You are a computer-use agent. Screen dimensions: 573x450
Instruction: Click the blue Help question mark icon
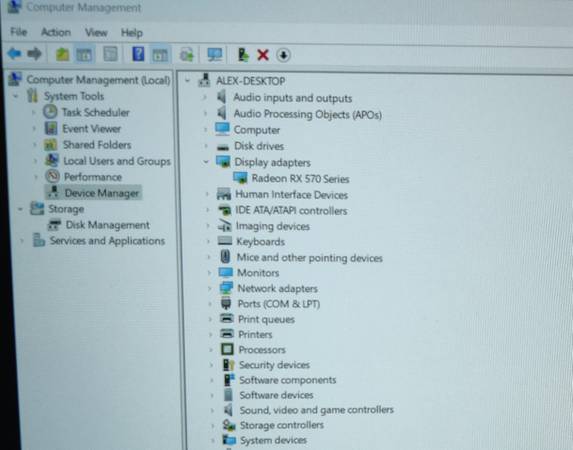tap(138, 54)
